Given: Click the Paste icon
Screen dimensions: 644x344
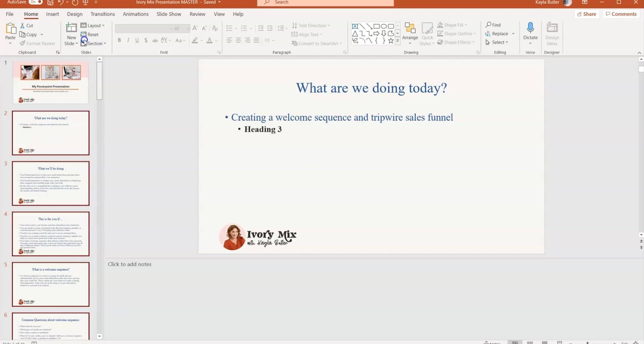Looking at the screenshot, I should tap(10, 28).
